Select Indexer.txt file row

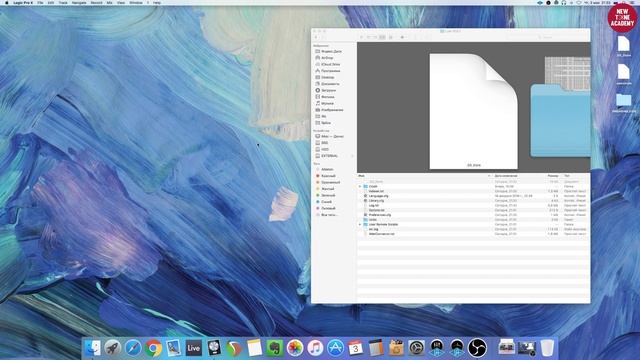[473, 191]
